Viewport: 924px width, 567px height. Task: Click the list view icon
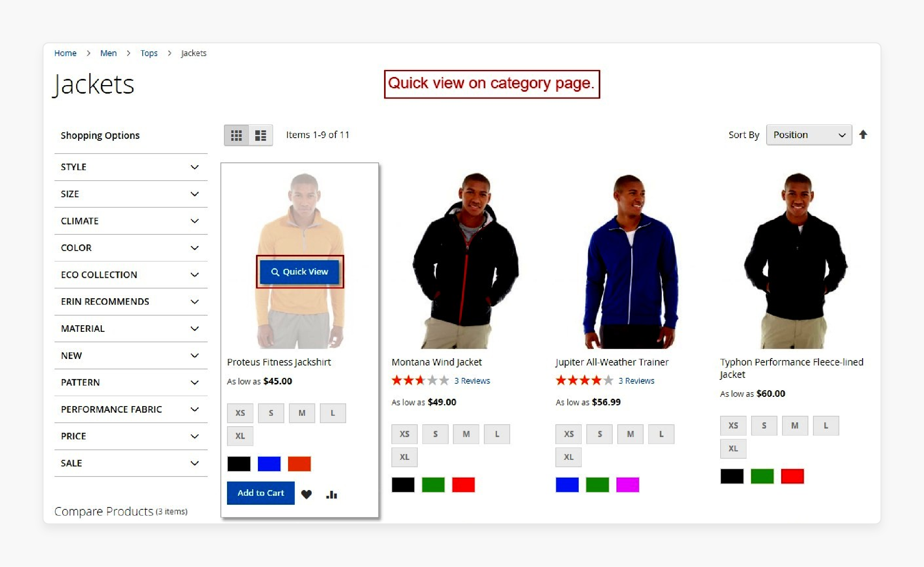coord(261,135)
